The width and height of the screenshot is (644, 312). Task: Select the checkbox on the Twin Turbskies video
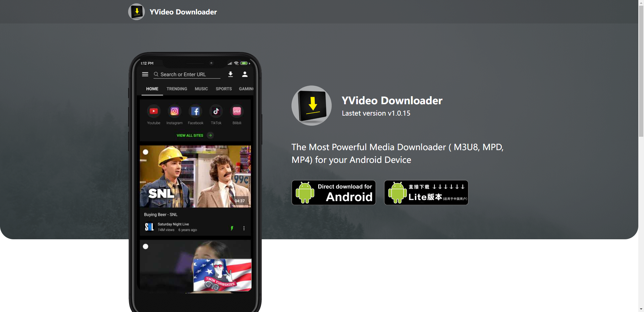point(146,246)
